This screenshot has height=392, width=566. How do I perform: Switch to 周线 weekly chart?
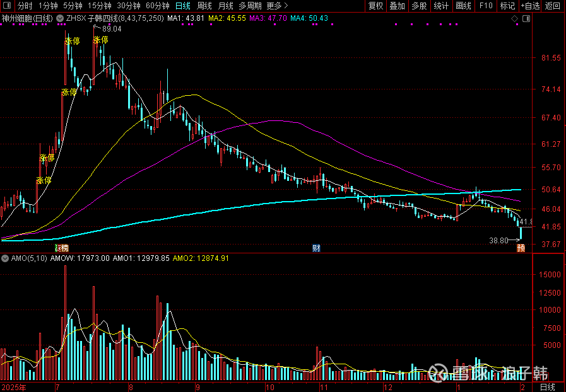tap(204, 6)
